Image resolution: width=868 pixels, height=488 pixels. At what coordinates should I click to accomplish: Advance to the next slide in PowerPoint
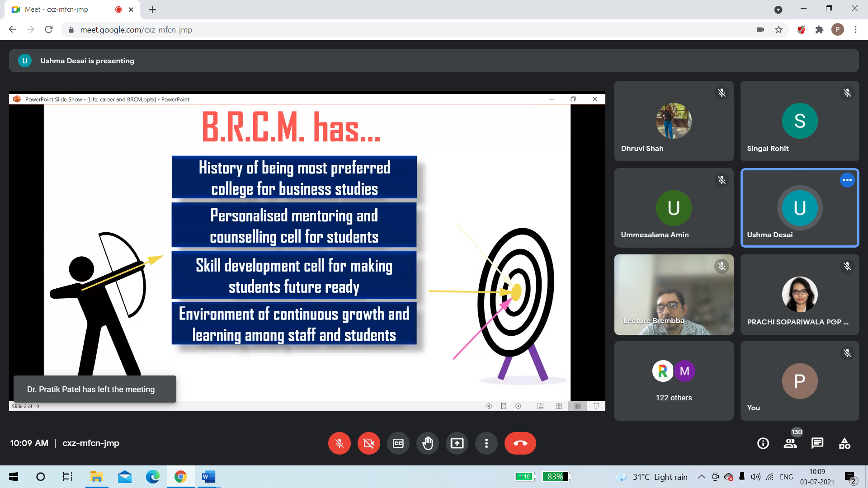(x=518, y=406)
